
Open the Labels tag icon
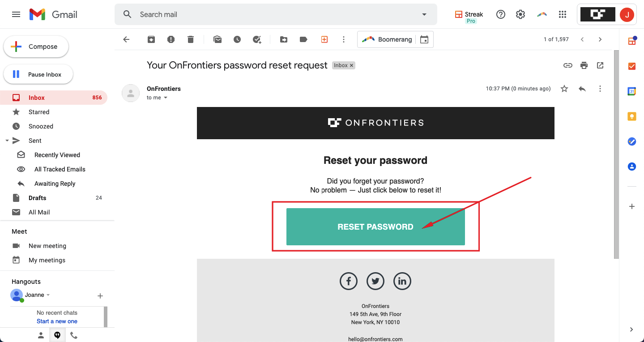303,39
